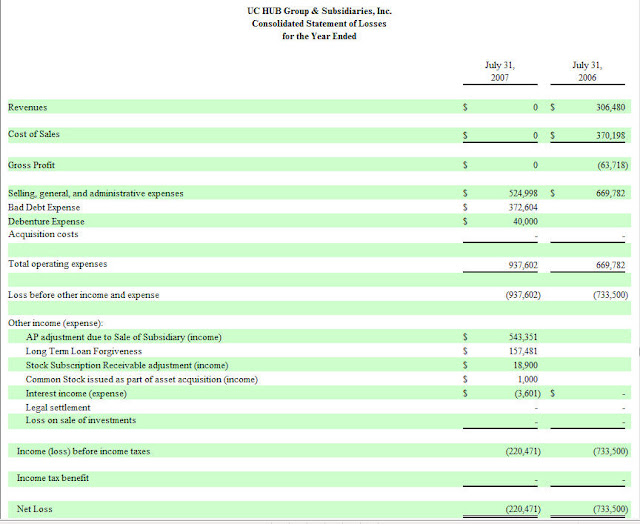
Task: Click the bad debt value 372,604
Action: (523, 207)
